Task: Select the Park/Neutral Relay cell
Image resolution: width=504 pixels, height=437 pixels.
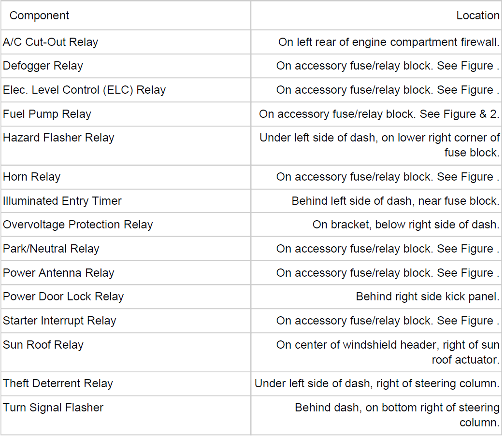Action: [x=51, y=249]
